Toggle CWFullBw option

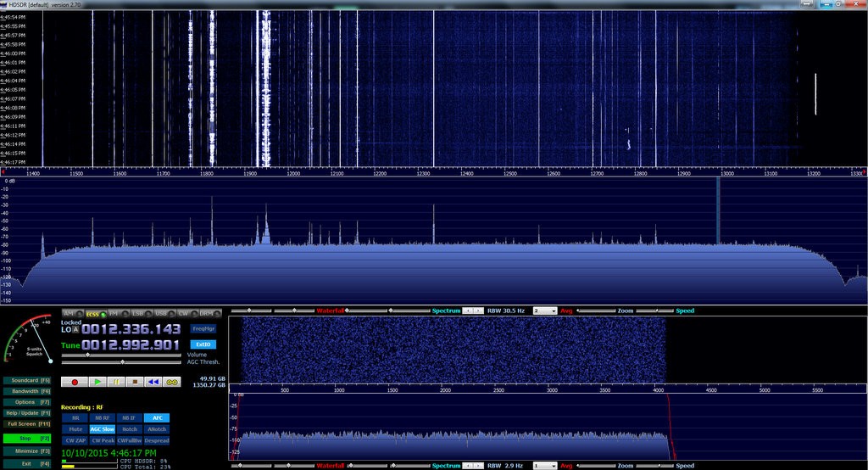click(129, 440)
